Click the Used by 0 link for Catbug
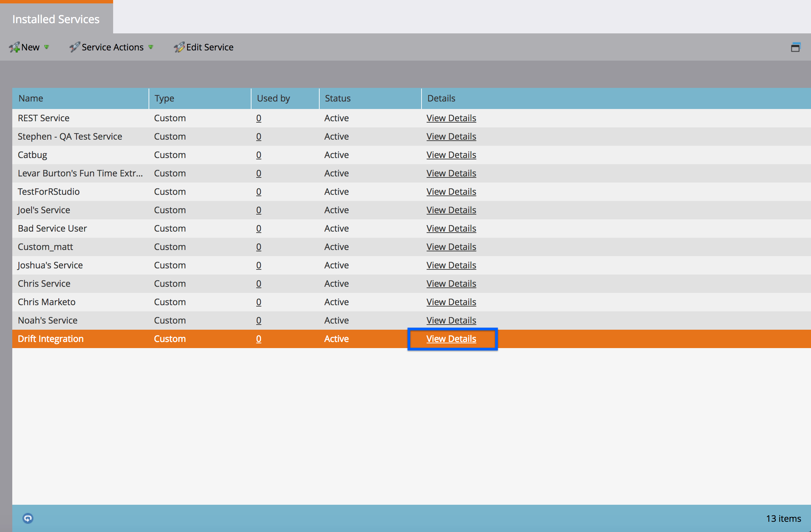 click(259, 155)
